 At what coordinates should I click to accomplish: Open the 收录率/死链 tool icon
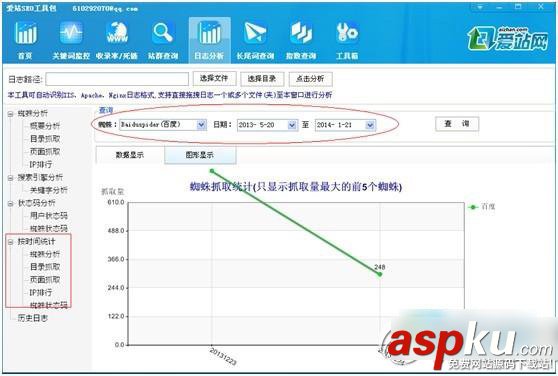[117, 40]
